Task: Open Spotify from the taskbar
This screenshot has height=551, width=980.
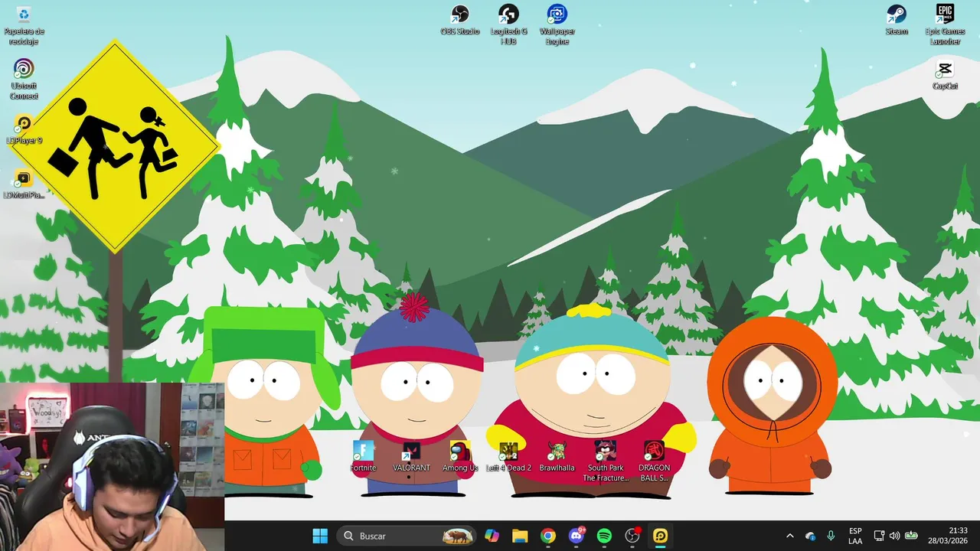Action: pos(604,536)
